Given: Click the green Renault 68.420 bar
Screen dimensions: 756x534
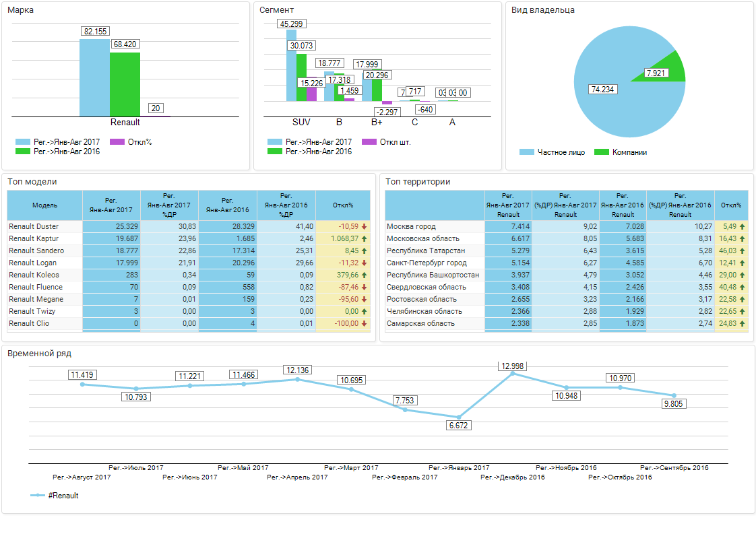Looking at the screenshot, I should pos(125,84).
